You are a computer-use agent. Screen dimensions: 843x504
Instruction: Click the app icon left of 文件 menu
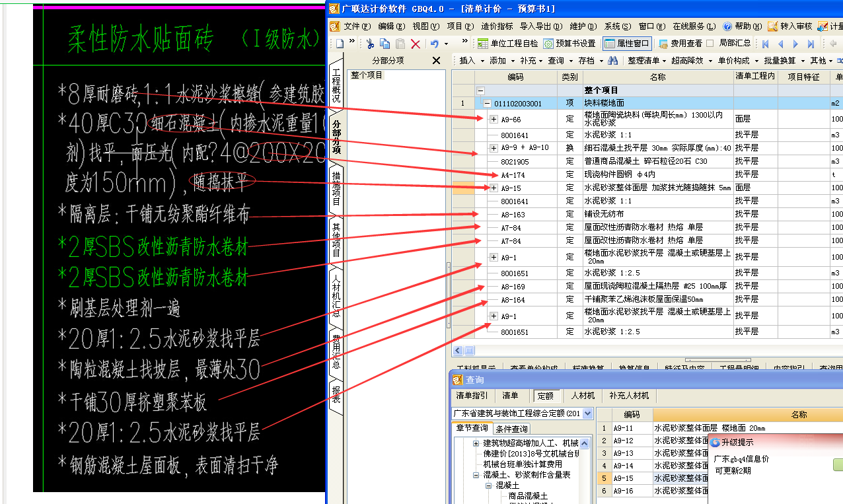click(x=335, y=26)
